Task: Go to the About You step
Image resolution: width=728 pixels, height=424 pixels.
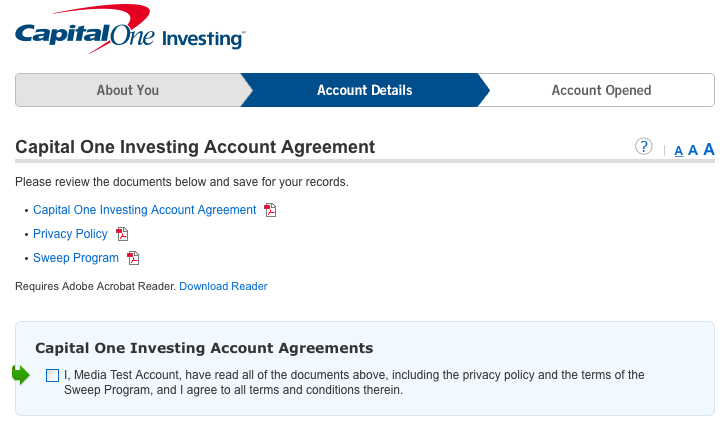Action: click(x=127, y=90)
